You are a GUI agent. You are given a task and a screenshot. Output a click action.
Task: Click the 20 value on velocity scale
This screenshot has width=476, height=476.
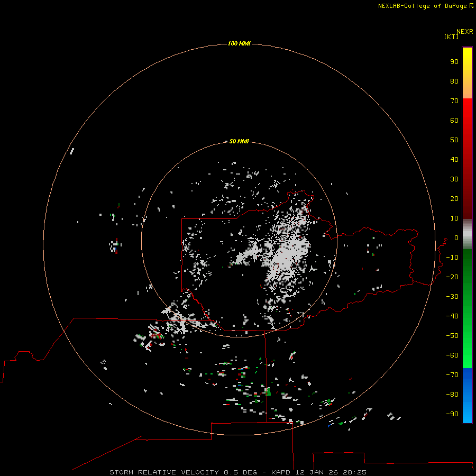pos(454,199)
